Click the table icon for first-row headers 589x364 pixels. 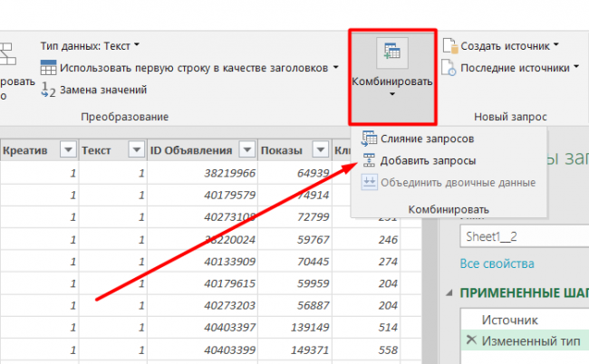click(x=49, y=68)
